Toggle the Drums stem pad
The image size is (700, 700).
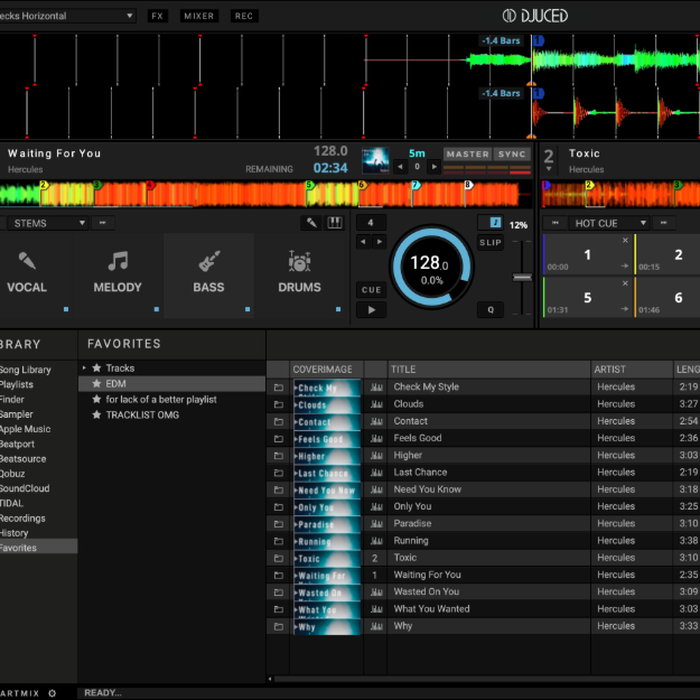coord(300,275)
